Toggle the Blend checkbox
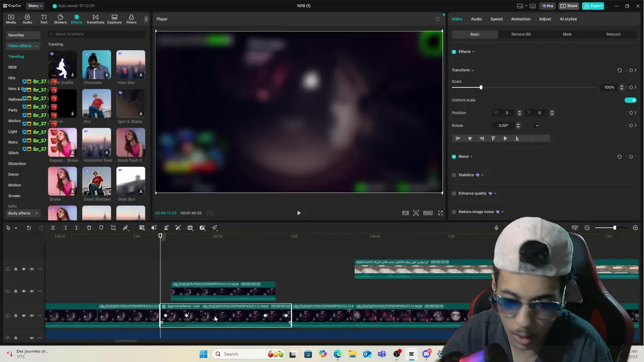 pos(454,156)
